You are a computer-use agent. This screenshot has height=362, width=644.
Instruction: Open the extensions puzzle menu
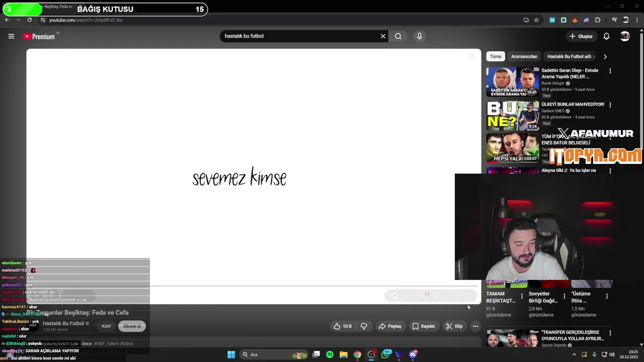tap(598, 20)
